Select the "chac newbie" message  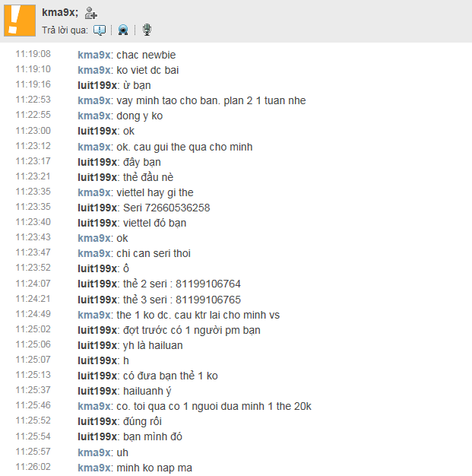tap(146, 55)
